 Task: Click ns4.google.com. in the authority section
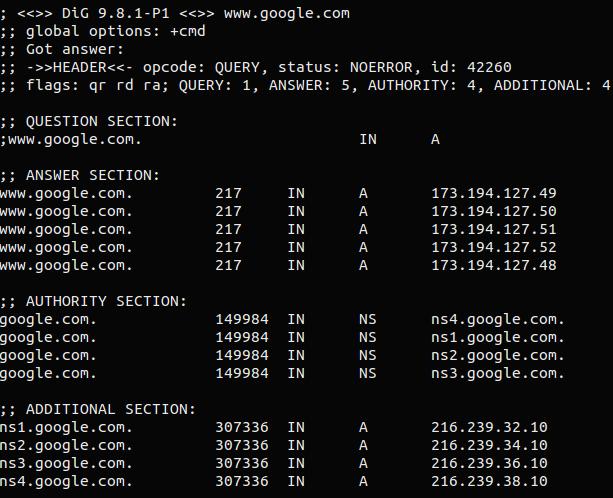click(x=498, y=319)
